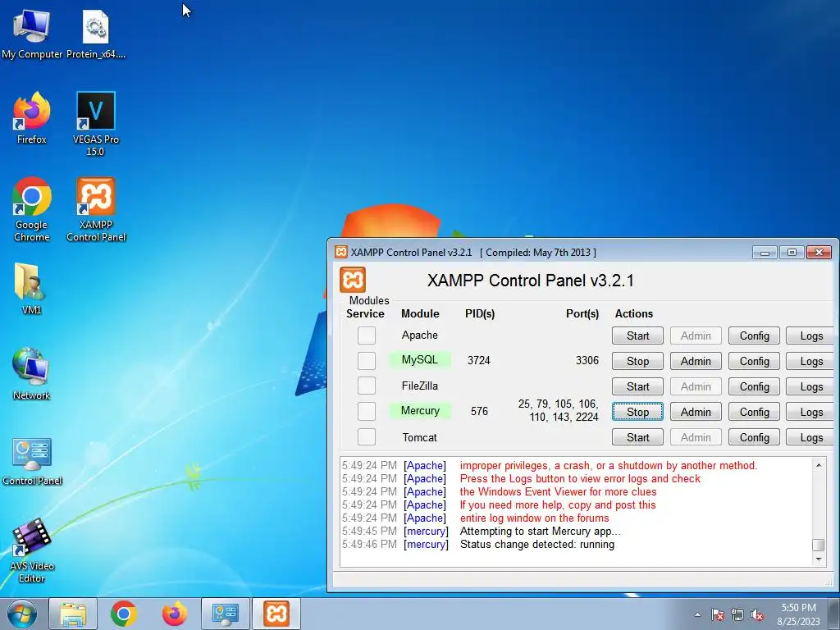Toggle the MySQL service checkbox
This screenshot has height=630, width=840.
point(367,361)
